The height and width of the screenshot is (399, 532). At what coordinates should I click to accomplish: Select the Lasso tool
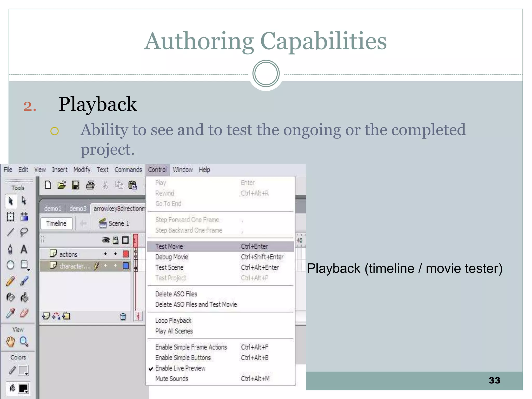click(24, 232)
